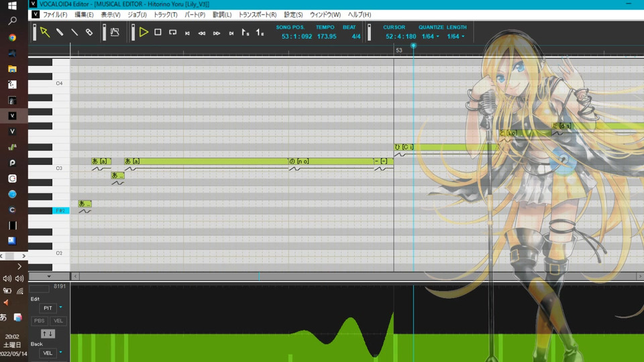Image resolution: width=644 pixels, height=362 pixels.
Task: Open the Edit parameter dropdown arrow
Action: [61, 308]
